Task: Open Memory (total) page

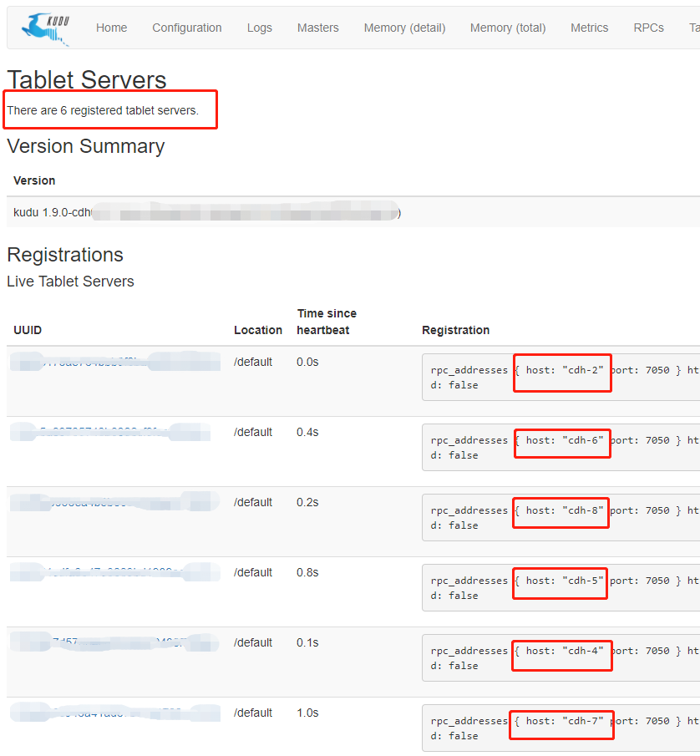Action: (508, 28)
